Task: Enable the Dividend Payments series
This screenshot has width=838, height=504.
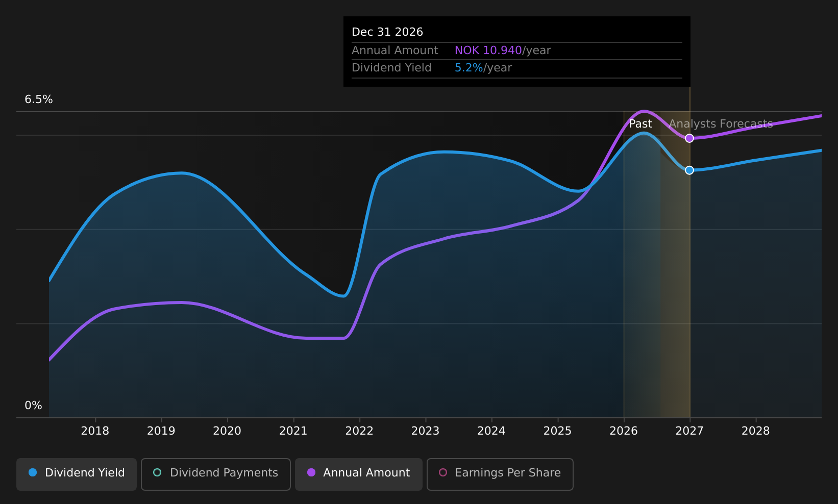Action: tap(216, 474)
